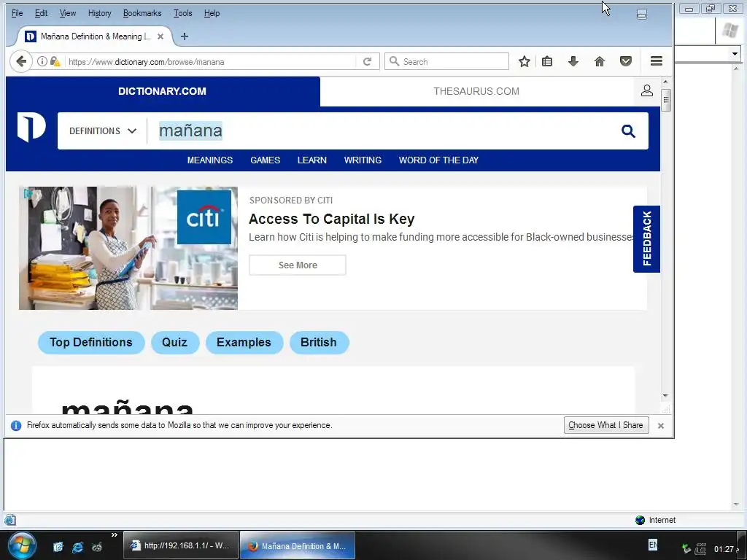Click the insecure connection padlock warning icon
Viewport: 747px width, 560px height.
coord(55,61)
